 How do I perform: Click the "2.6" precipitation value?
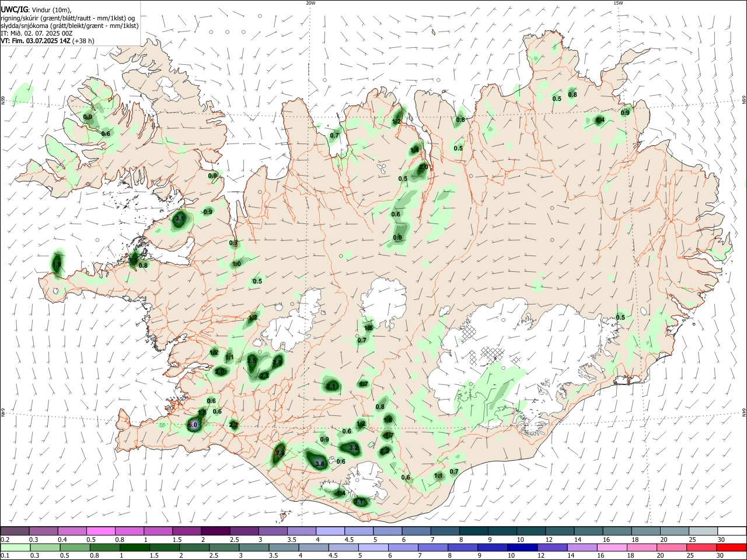coord(280,453)
